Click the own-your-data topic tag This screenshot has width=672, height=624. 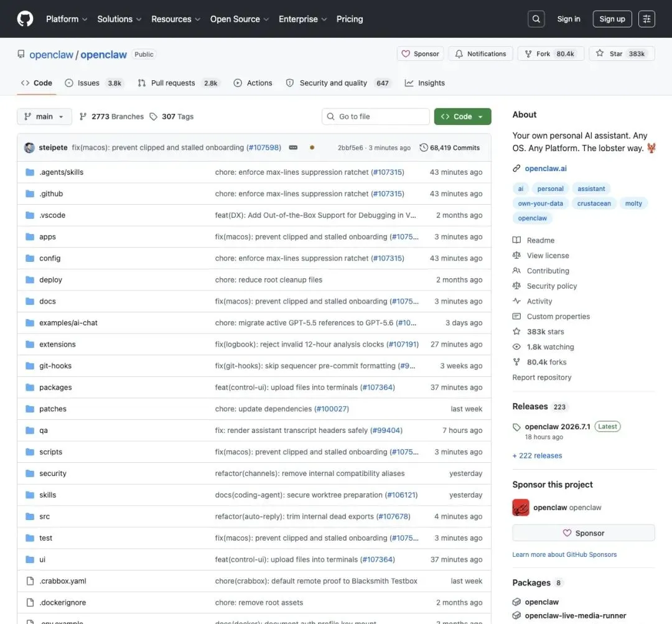click(x=541, y=203)
